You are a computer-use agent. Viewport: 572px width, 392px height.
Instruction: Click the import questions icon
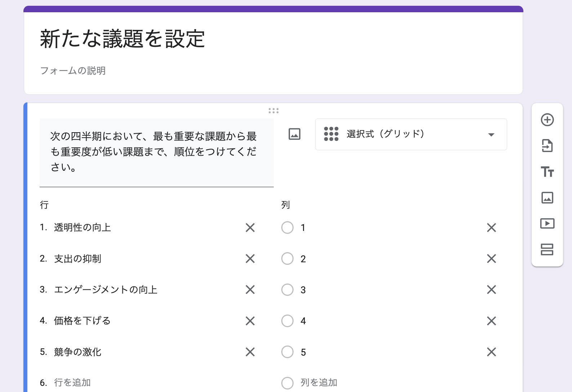click(547, 146)
